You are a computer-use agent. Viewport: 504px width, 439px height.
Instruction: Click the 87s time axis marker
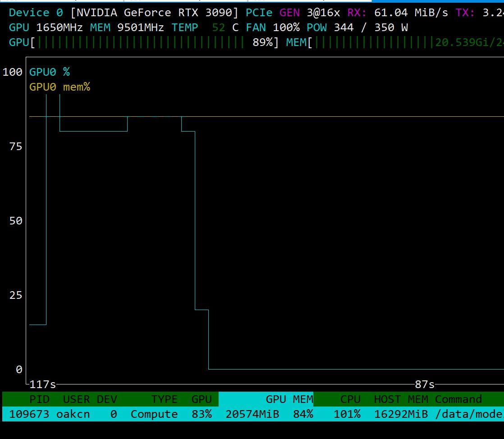[425, 384]
